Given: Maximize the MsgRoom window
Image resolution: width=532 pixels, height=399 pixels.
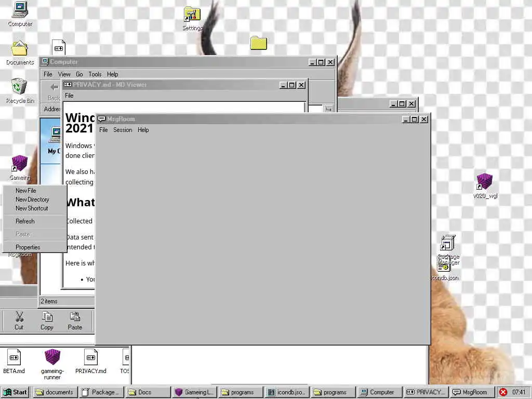Looking at the screenshot, I should (x=414, y=119).
